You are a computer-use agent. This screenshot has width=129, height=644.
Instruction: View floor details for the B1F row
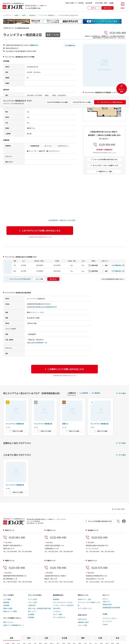(x=117, y=271)
